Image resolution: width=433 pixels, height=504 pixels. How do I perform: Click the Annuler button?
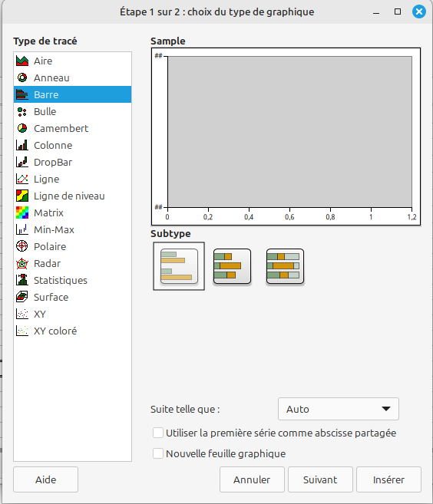tap(252, 479)
